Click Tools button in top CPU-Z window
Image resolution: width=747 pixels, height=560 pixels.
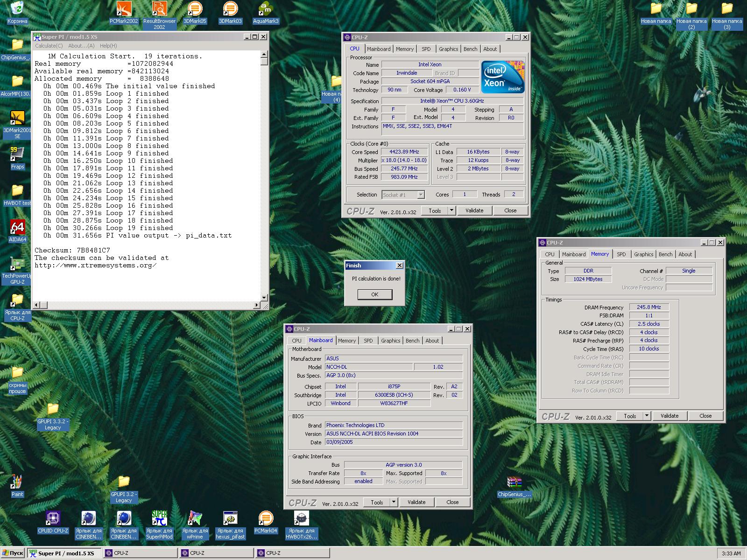pyautogui.click(x=435, y=210)
